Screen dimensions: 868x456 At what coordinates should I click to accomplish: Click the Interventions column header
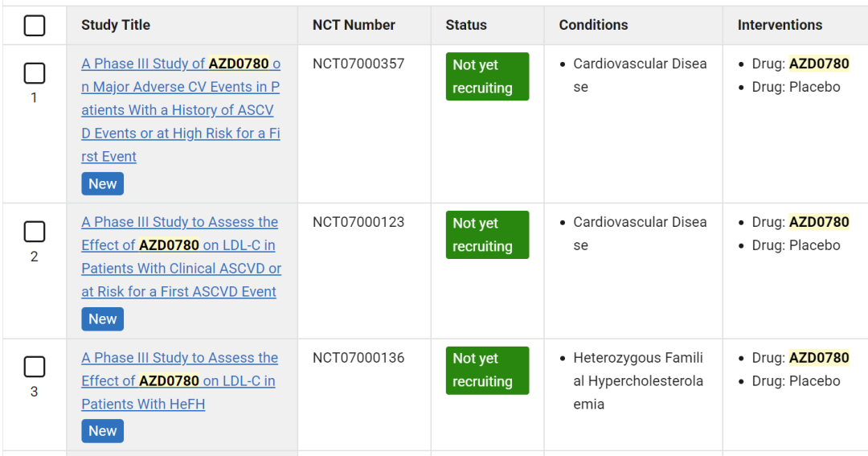pyautogui.click(x=780, y=25)
